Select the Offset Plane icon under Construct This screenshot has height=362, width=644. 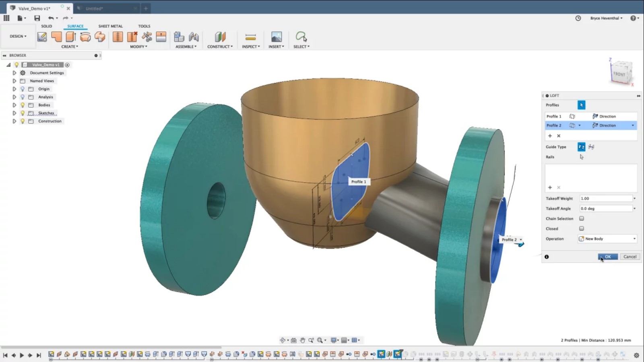(220, 37)
